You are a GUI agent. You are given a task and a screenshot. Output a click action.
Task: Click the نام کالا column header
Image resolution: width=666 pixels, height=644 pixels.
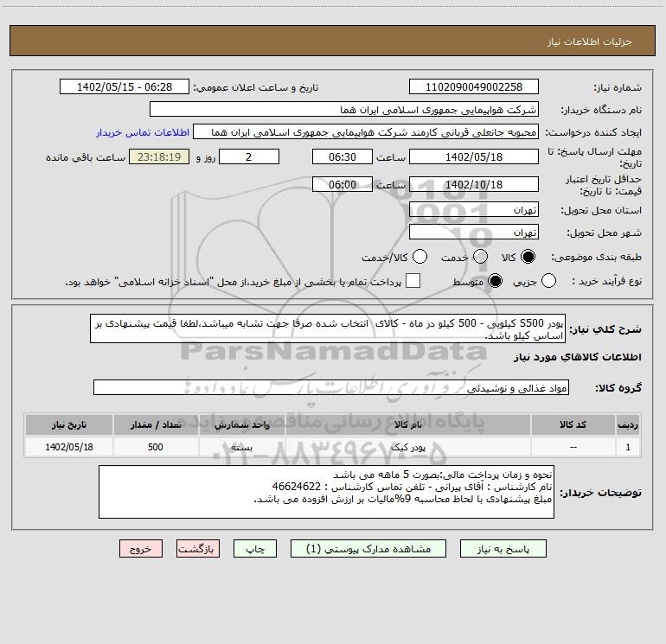(x=407, y=424)
